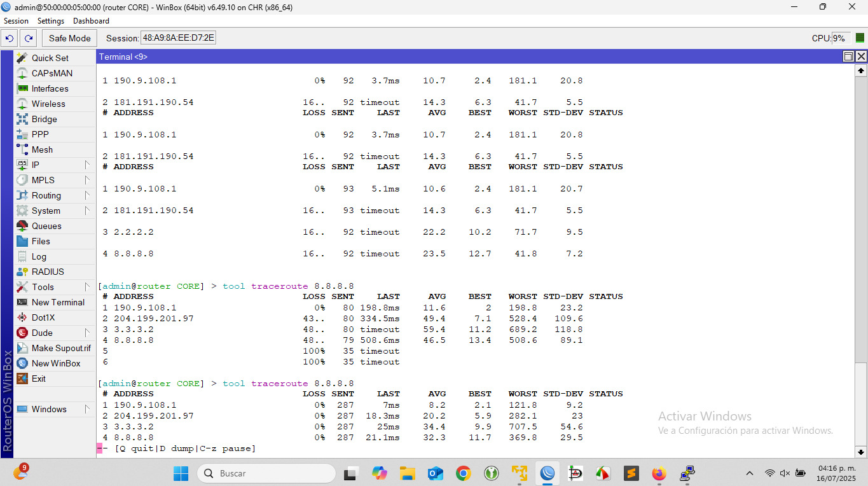The image size is (868, 486).
Task: Open the Interfaces list
Action: coord(50,88)
